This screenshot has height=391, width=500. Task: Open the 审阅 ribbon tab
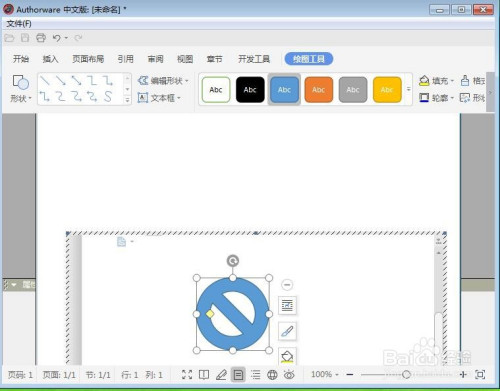click(x=155, y=59)
